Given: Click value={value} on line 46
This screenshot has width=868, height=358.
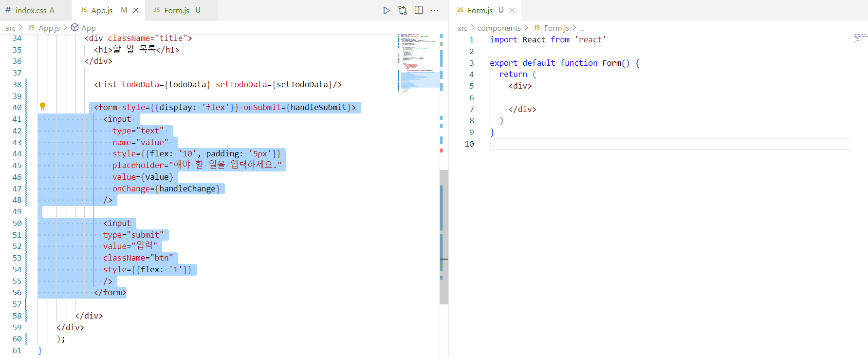Looking at the screenshot, I should (x=143, y=177).
